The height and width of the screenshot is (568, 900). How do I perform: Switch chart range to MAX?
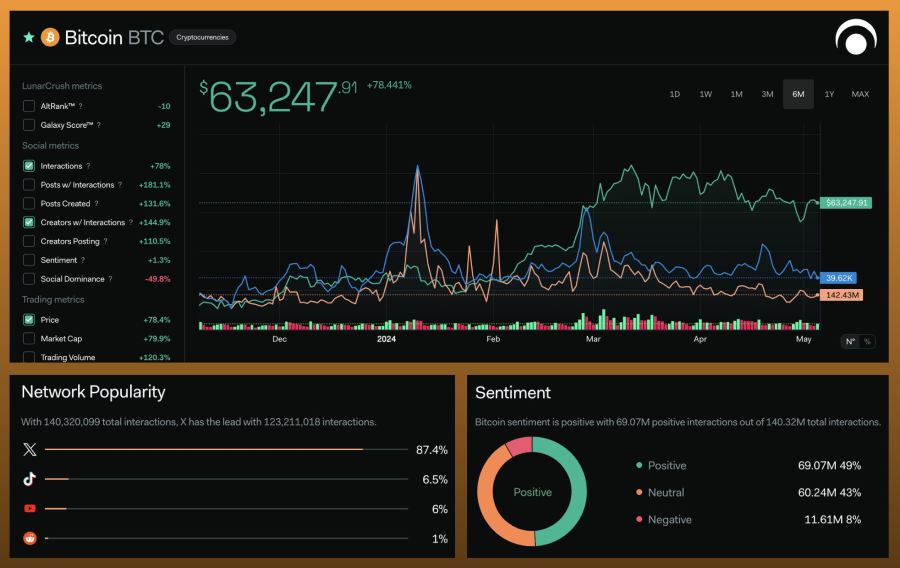tap(860, 94)
